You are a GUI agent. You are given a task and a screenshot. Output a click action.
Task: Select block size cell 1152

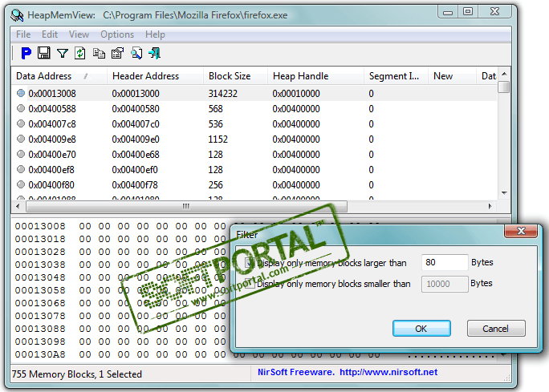click(218, 139)
